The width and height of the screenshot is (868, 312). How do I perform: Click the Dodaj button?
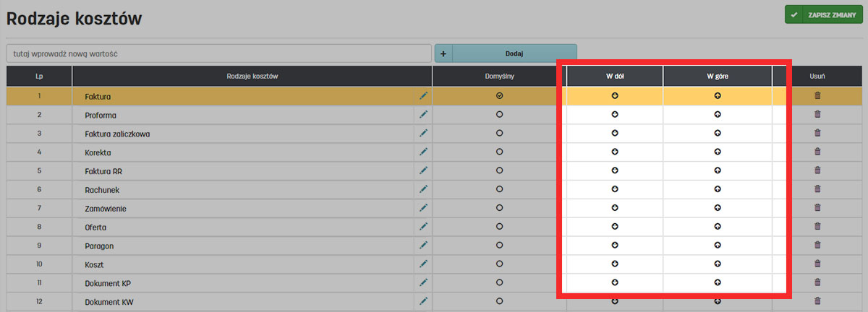tap(514, 53)
